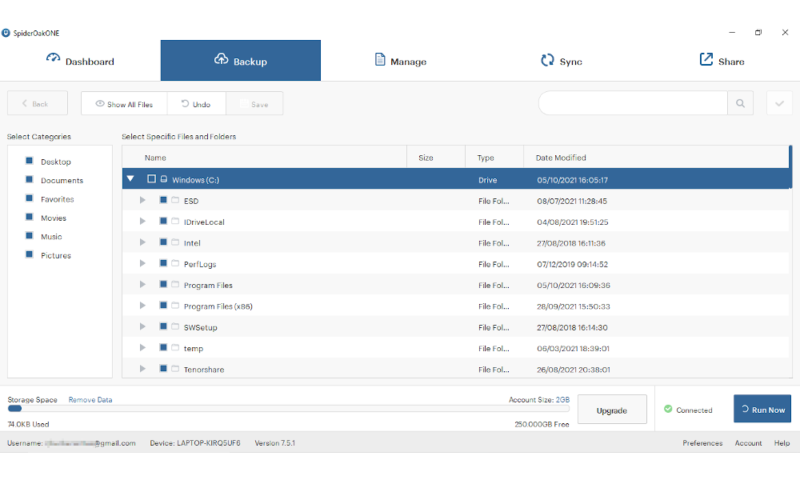Image resolution: width=800 pixels, height=480 pixels.
Task: Expand the IDriveLocal folder
Action: (142, 221)
